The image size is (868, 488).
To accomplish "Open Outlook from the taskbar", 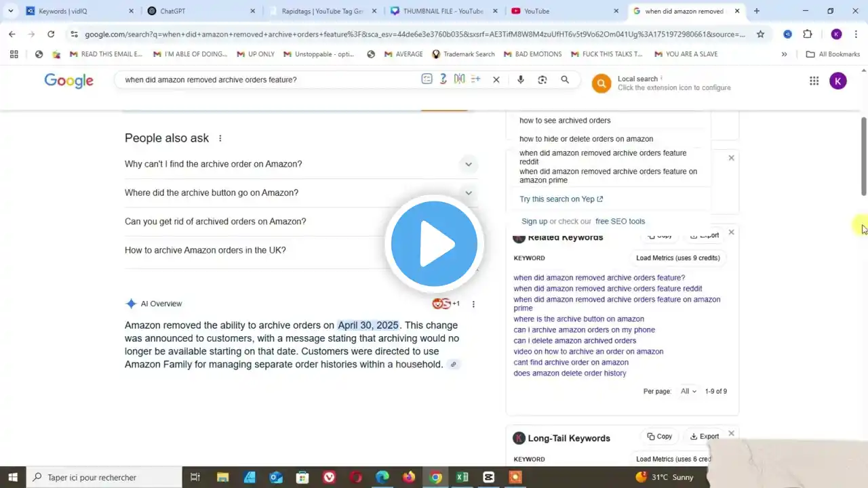I will click(276, 477).
